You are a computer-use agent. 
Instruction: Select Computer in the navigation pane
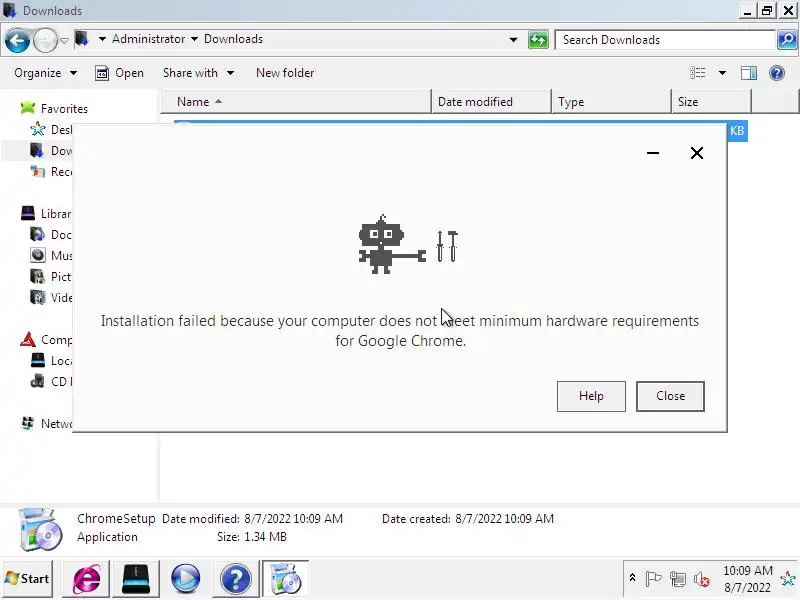[46, 339]
